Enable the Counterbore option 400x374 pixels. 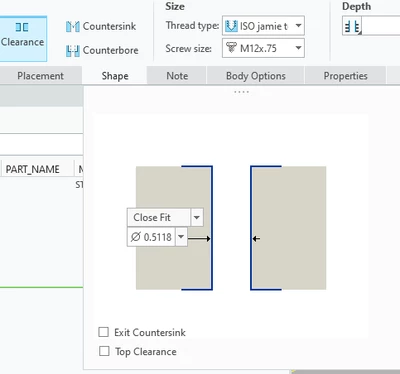[x=102, y=50]
